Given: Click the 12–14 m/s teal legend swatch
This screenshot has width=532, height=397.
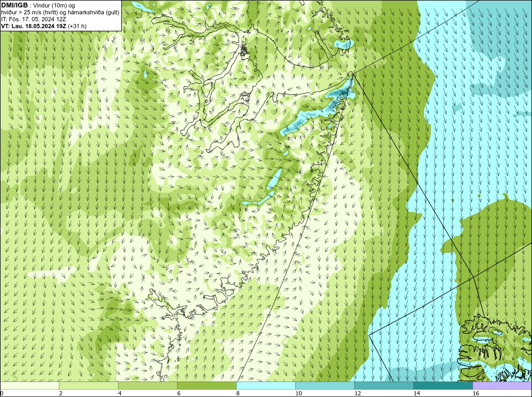Looking at the screenshot, I should (384, 385).
